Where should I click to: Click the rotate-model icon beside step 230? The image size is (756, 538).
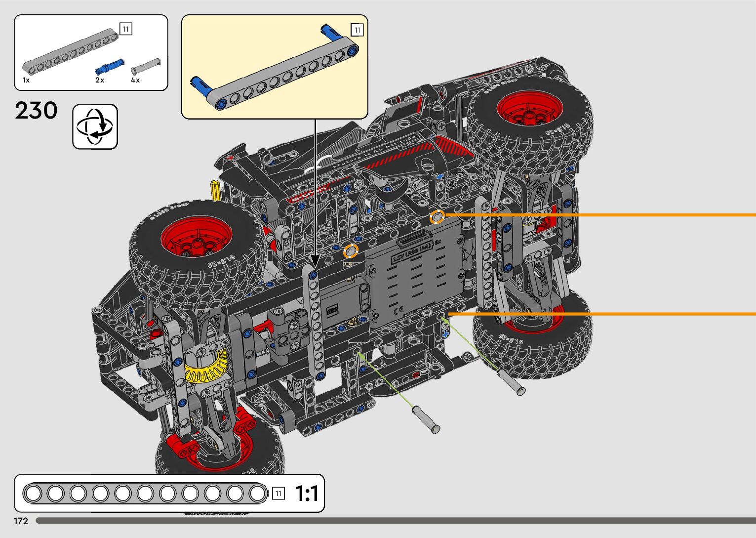(x=95, y=126)
